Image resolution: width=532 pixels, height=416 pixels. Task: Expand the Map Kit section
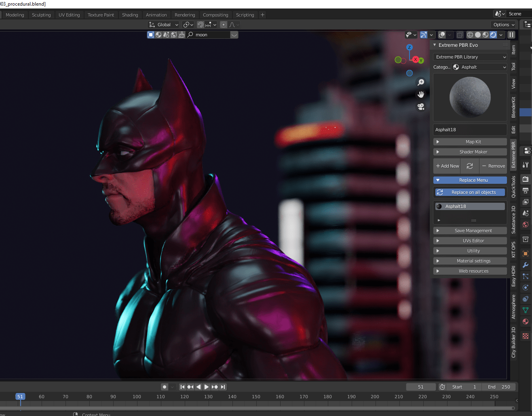(x=470, y=142)
